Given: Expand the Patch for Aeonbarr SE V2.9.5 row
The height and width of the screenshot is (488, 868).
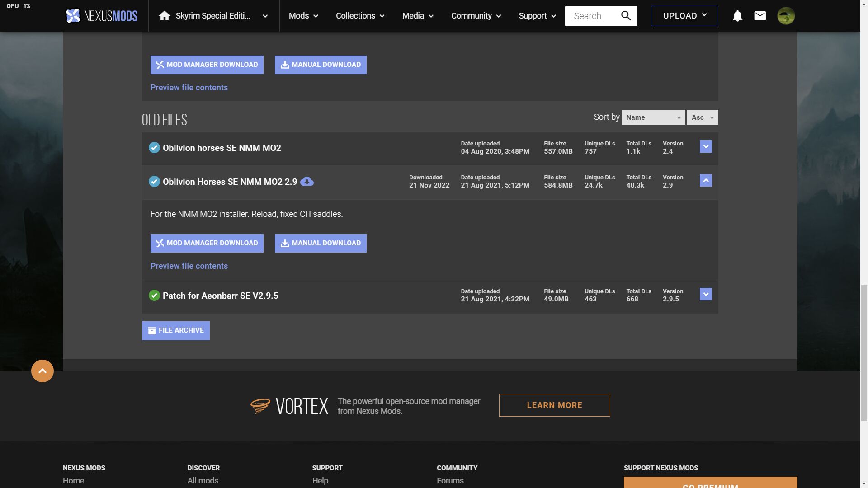Looking at the screenshot, I should pos(706,294).
